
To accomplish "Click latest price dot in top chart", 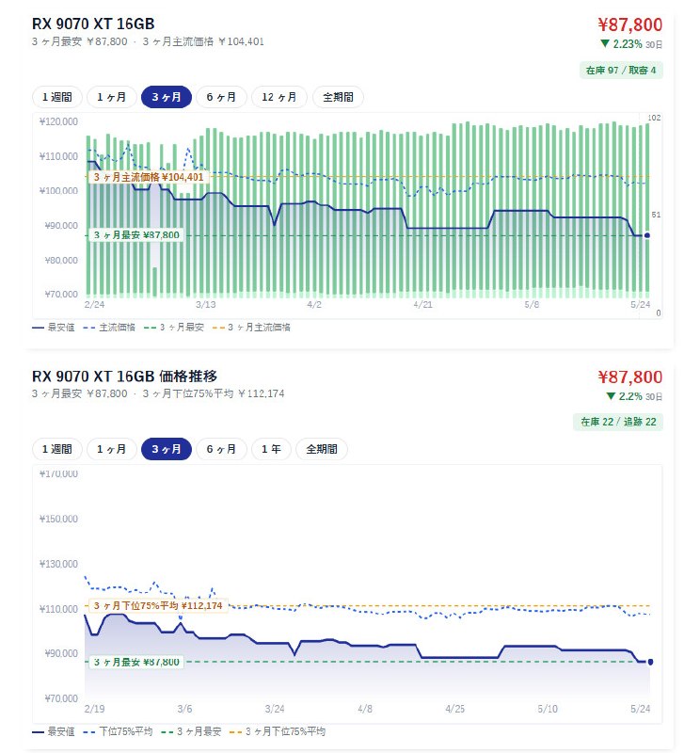I will [x=647, y=235].
